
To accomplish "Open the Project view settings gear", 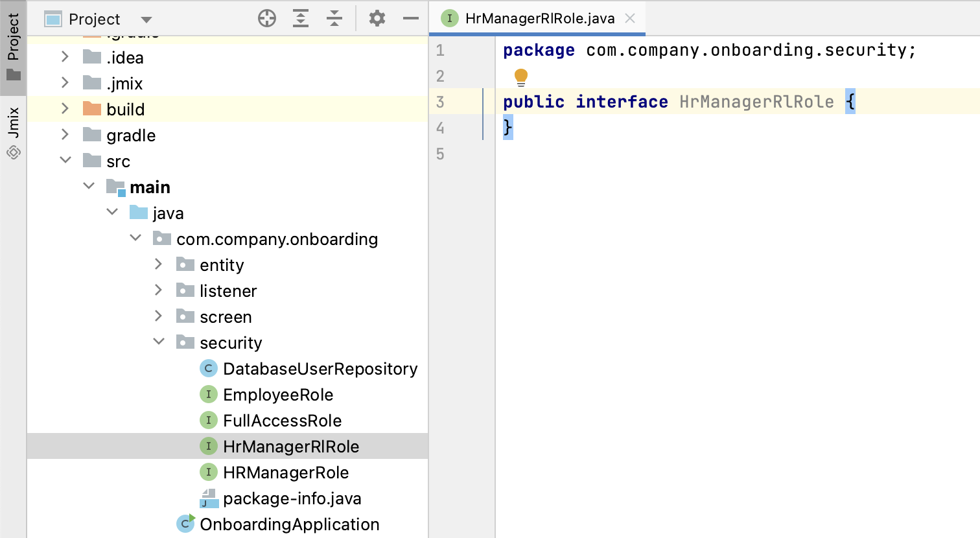I will pos(377,19).
